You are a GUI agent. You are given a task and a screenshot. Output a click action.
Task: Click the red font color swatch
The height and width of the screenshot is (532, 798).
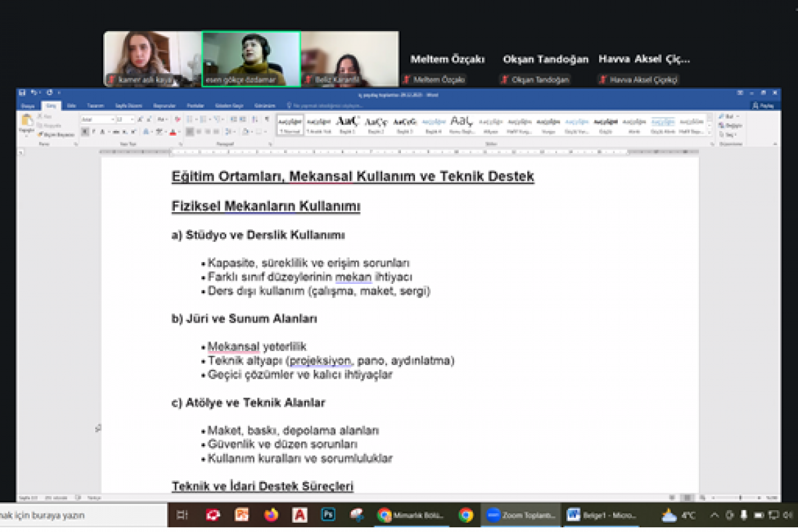(172, 132)
